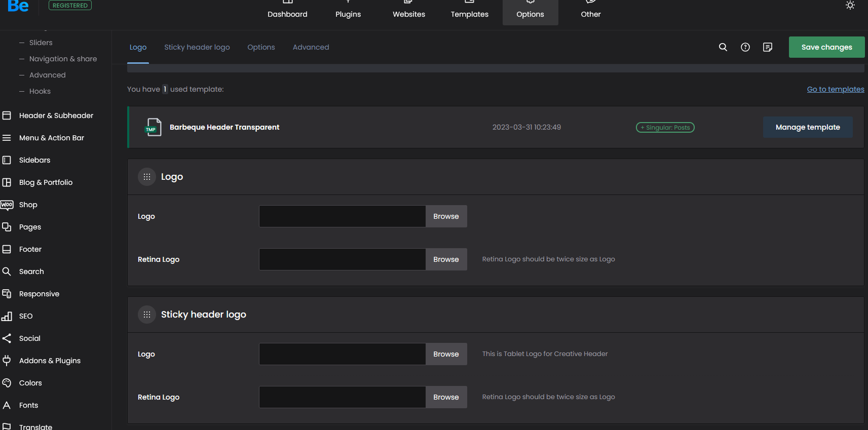Toggle the light/dark theme sun icon
This screenshot has height=430, width=868.
coord(850,5)
